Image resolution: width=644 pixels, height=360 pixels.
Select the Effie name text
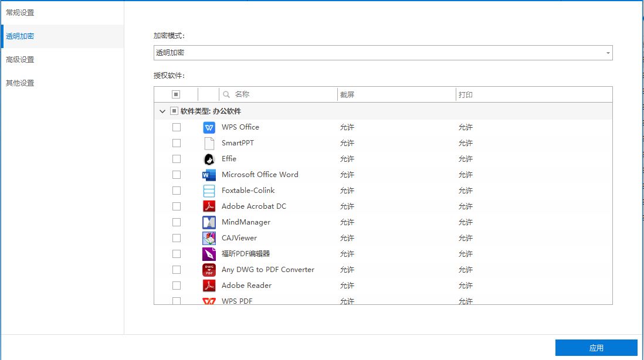point(229,159)
